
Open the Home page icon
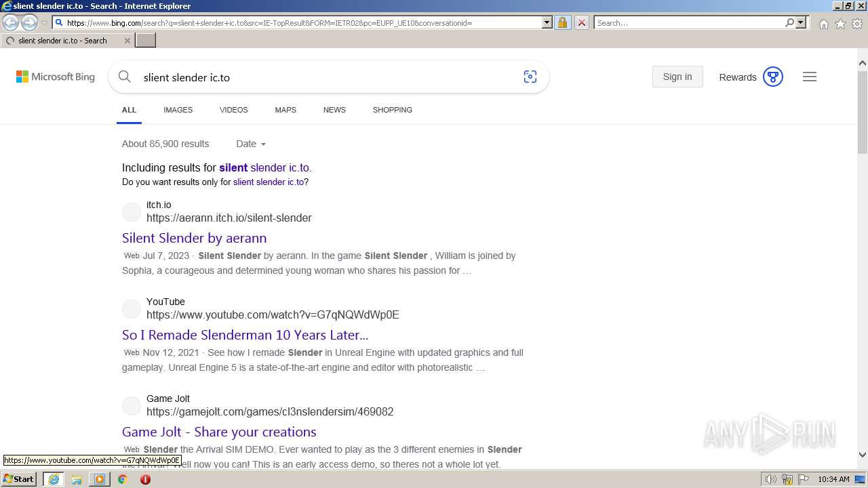(x=823, y=24)
